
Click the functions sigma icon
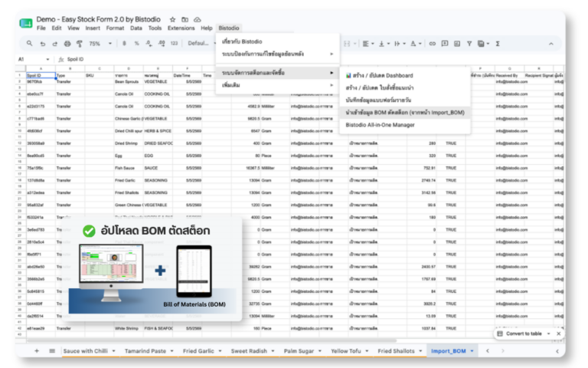point(498,44)
